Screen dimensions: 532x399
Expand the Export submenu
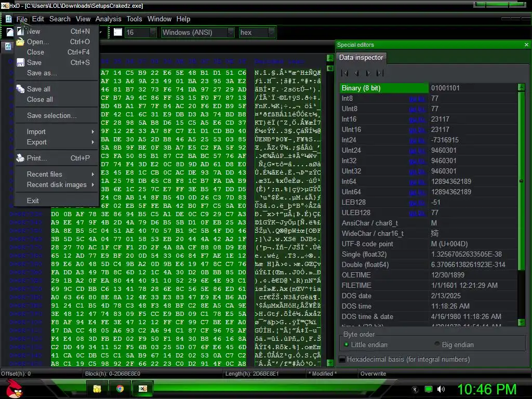57,142
